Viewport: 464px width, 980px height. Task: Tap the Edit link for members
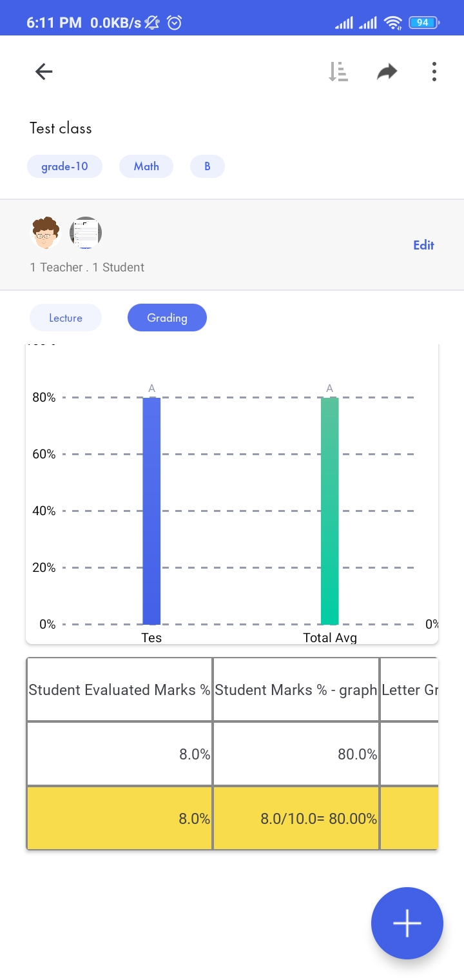(423, 245)
